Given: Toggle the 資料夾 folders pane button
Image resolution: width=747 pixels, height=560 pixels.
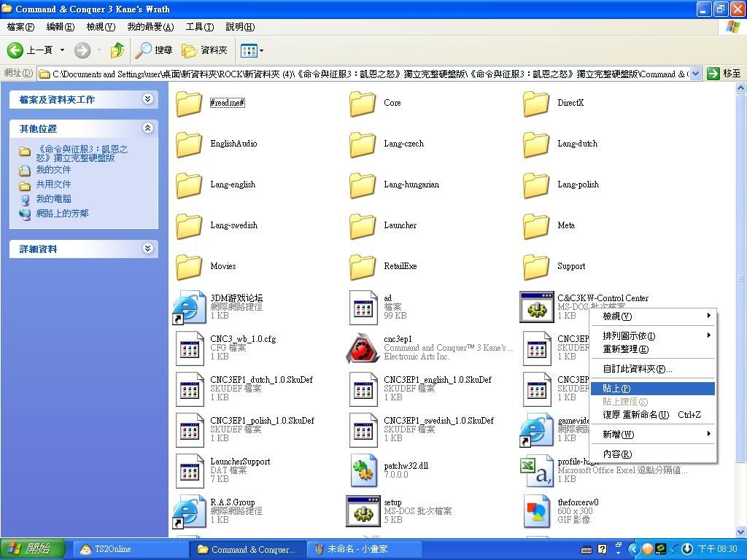Looking at the screenshot, I should point(205,50).
